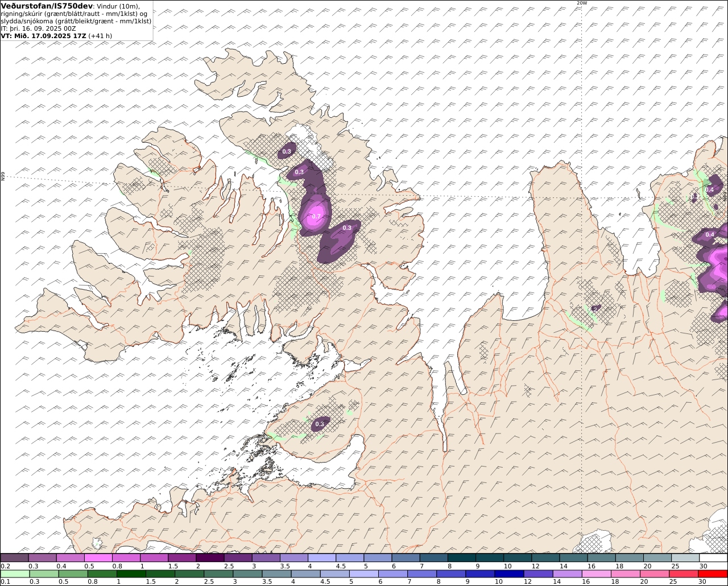
Task: Click the '20W' longitude label
Action: click(581, 3)
